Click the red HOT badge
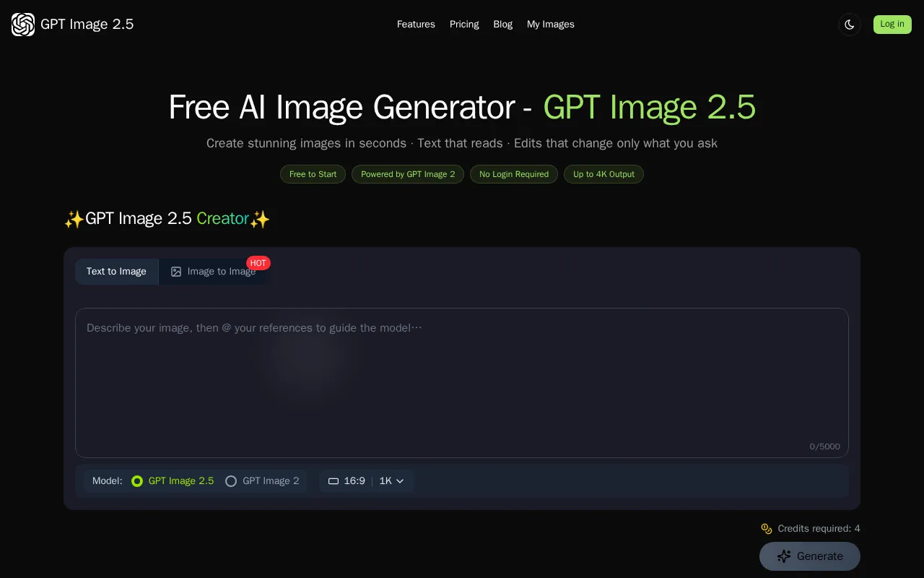 point(258,263)
